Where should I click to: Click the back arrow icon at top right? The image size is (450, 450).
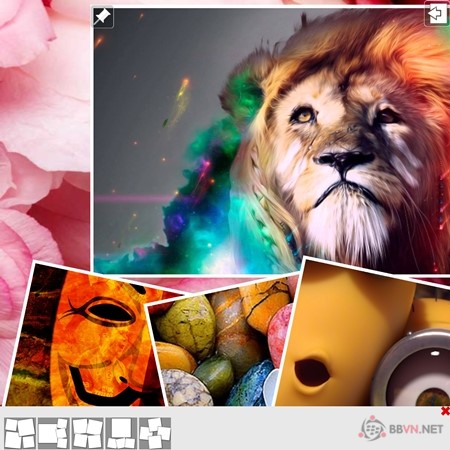pos(436,14)
